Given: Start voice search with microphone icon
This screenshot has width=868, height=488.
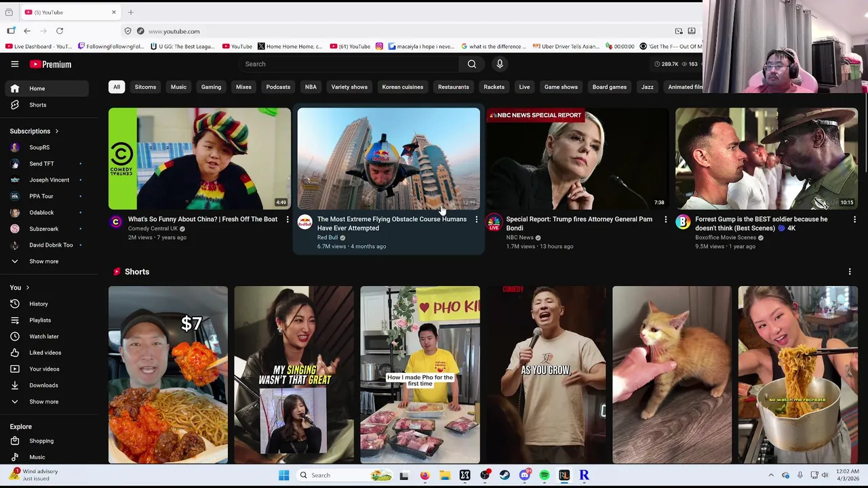Looking at the screenshot, I should (x=500, y=64).
